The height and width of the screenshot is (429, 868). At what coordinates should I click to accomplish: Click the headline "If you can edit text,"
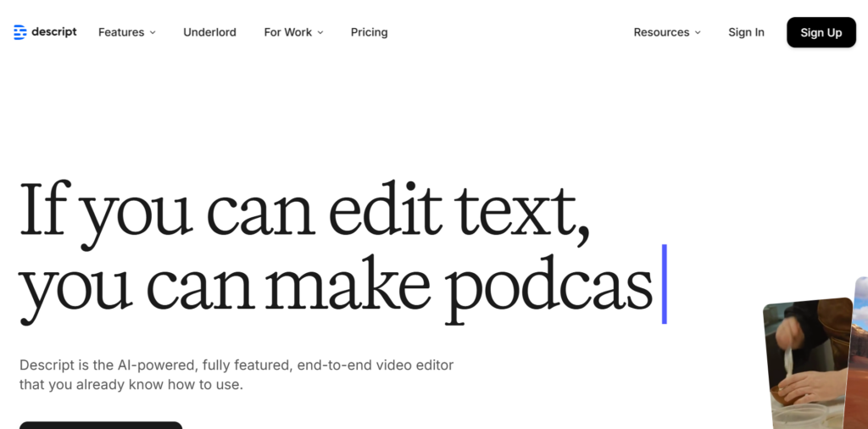pyautogui.click(x=303, y=209)
